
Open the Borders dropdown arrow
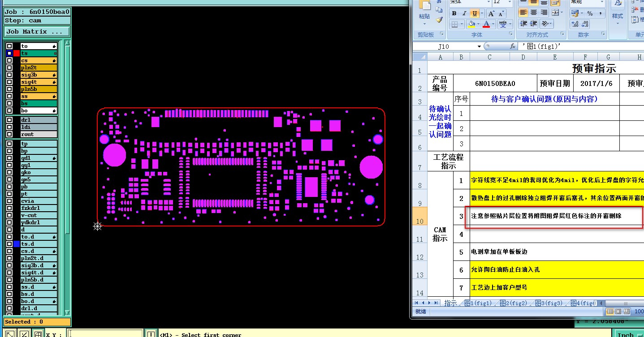coord(462,24)
